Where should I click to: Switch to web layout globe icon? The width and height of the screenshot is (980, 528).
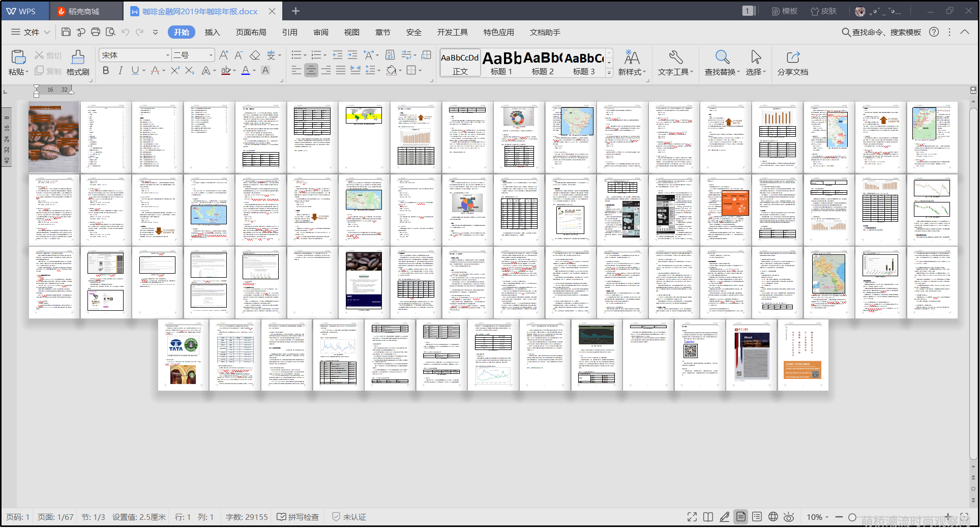pos(773,517)
